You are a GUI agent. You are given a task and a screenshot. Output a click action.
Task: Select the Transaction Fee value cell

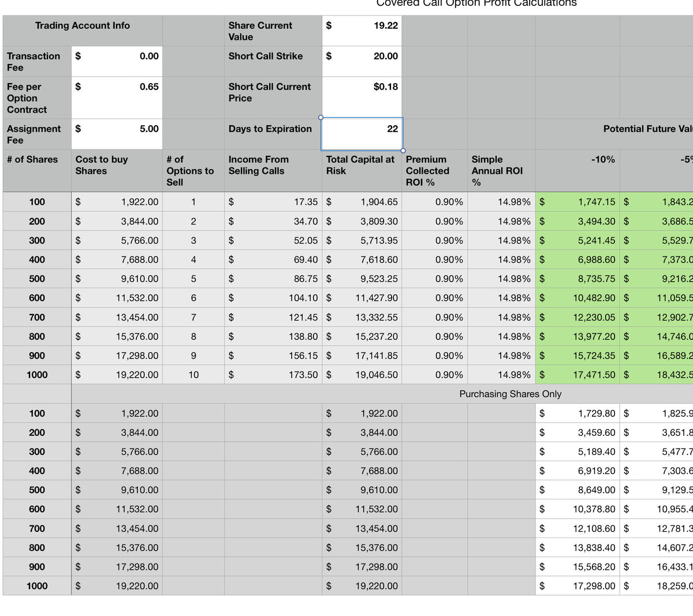click(117, 61)
